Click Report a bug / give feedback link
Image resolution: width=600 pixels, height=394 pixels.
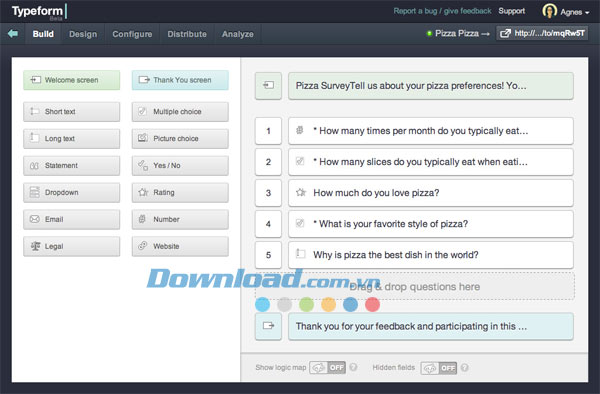(442, 11)
